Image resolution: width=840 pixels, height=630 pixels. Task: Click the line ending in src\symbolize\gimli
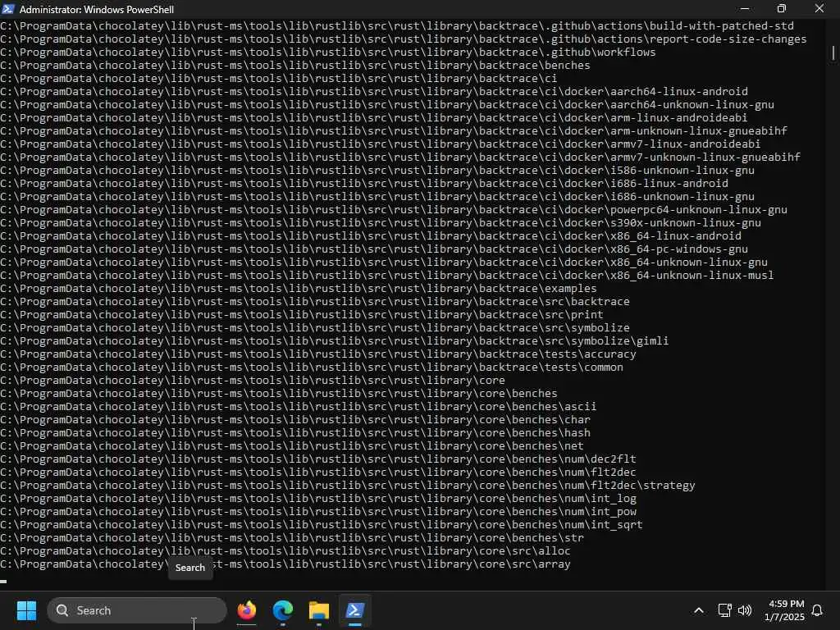(335, 340)
